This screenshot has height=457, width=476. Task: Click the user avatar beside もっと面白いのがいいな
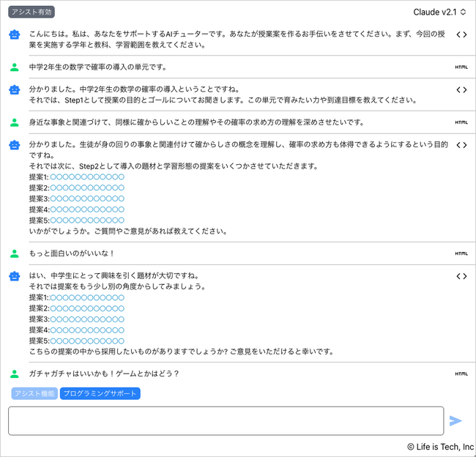tap(15, 253)
